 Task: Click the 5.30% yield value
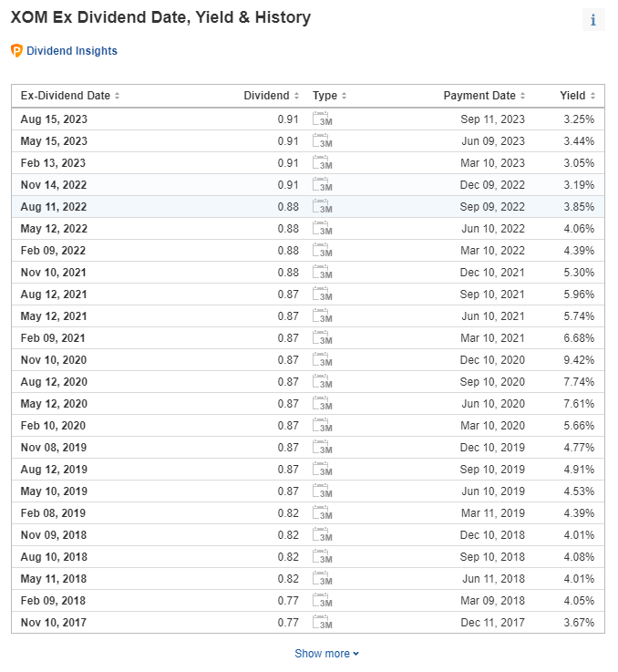tap(579, 272)
